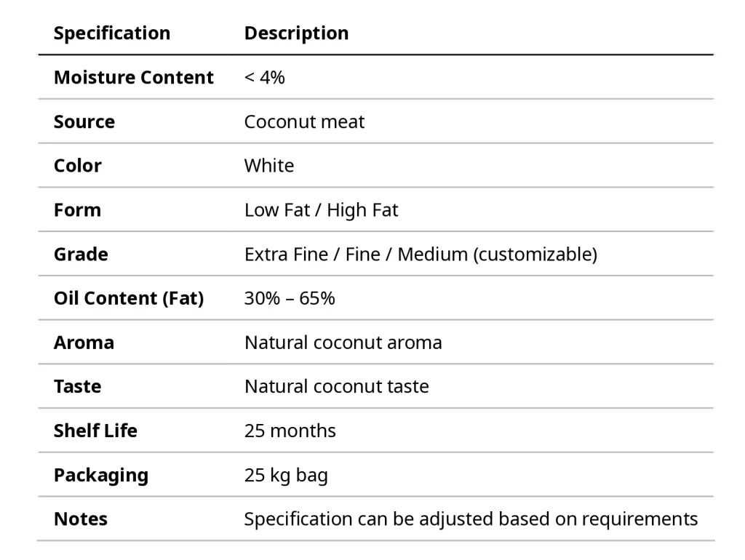Select the Moisture Content row label
This screenshot has height=560, width=745.
coord(134,78)
